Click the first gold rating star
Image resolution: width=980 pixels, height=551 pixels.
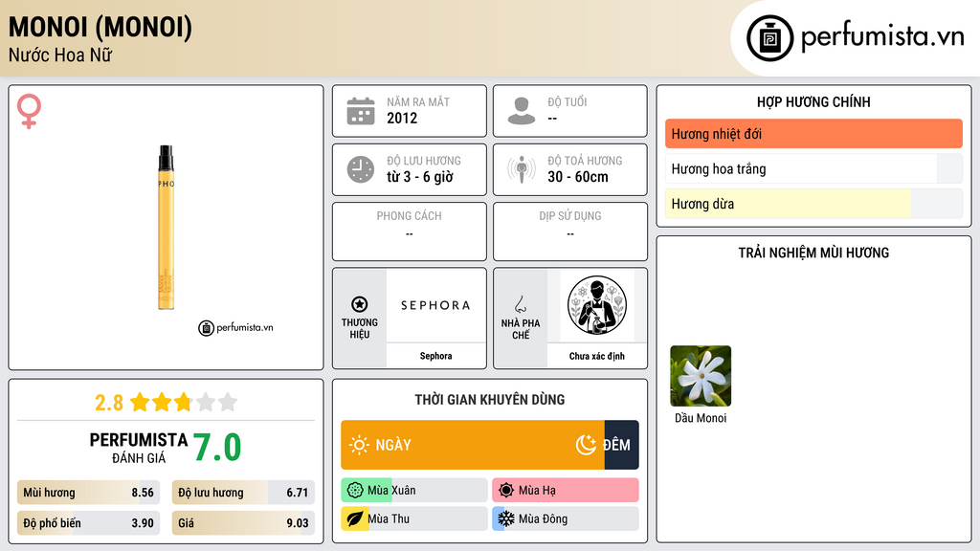pyautogui.click(x=140, y=402)
